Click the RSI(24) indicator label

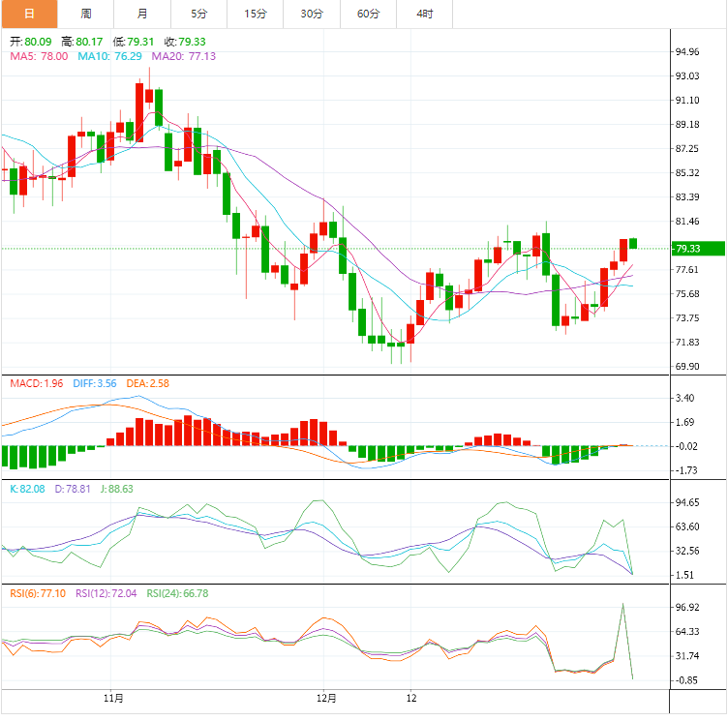pyautogui.click(x=177, y=593)
